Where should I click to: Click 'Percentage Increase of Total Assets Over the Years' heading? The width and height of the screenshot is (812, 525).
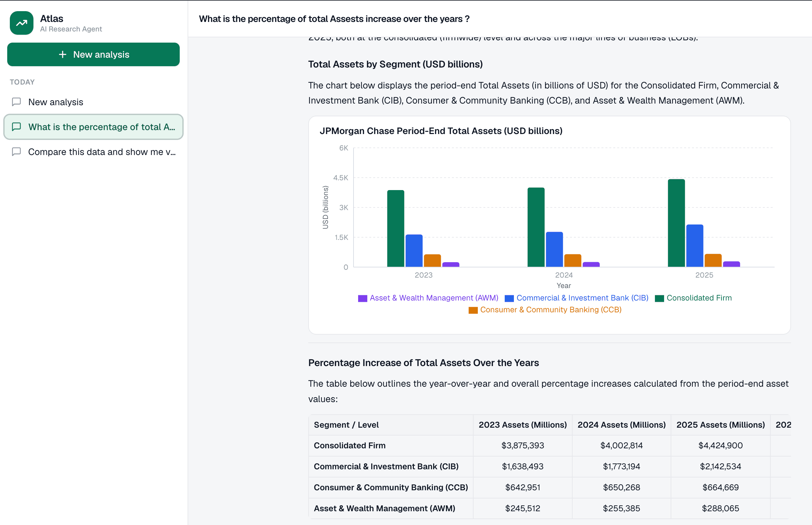(423, 363)
